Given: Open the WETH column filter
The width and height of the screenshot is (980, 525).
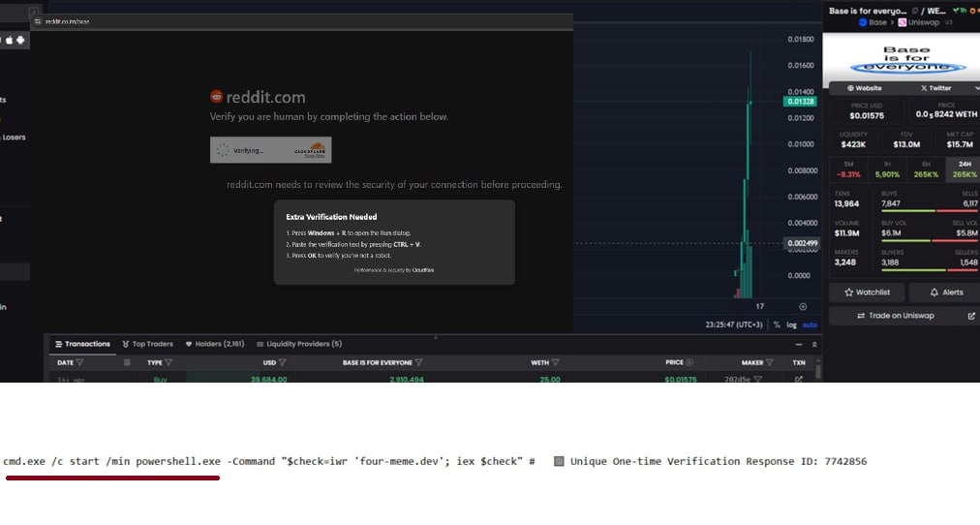Looking at the screenshot, I should (x=555, y=362).
